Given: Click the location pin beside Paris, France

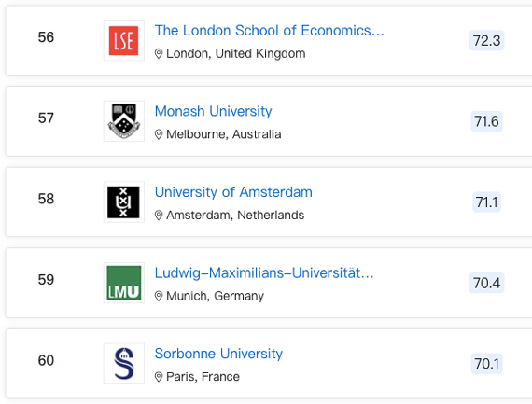Looking at the screenshot, I should [x=159, y=377].
